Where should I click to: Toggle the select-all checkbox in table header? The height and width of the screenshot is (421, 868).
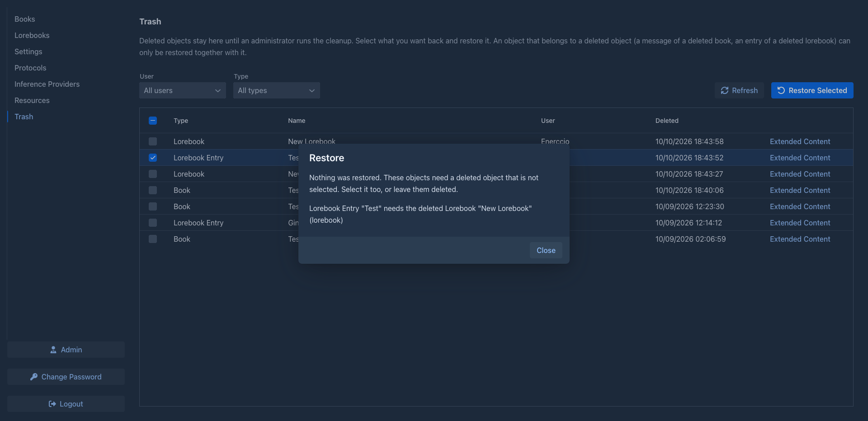153,121
